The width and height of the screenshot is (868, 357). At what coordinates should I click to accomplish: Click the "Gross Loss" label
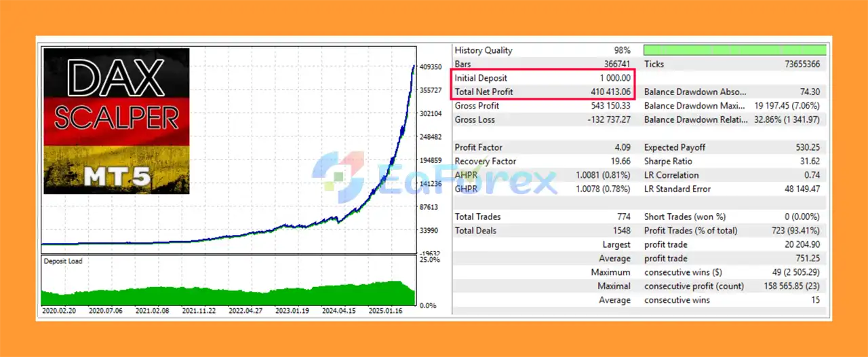click(475, 119)
